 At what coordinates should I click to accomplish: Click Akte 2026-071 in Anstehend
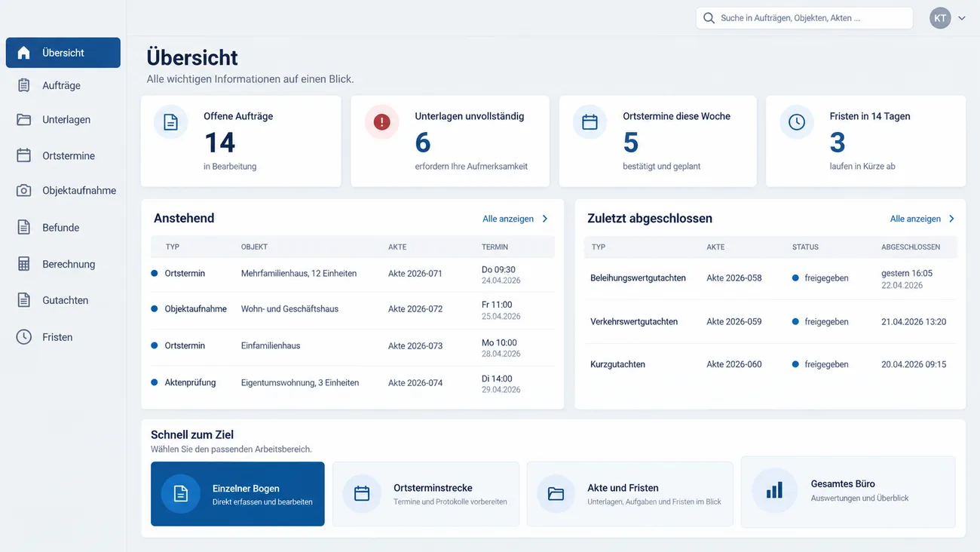415,274
